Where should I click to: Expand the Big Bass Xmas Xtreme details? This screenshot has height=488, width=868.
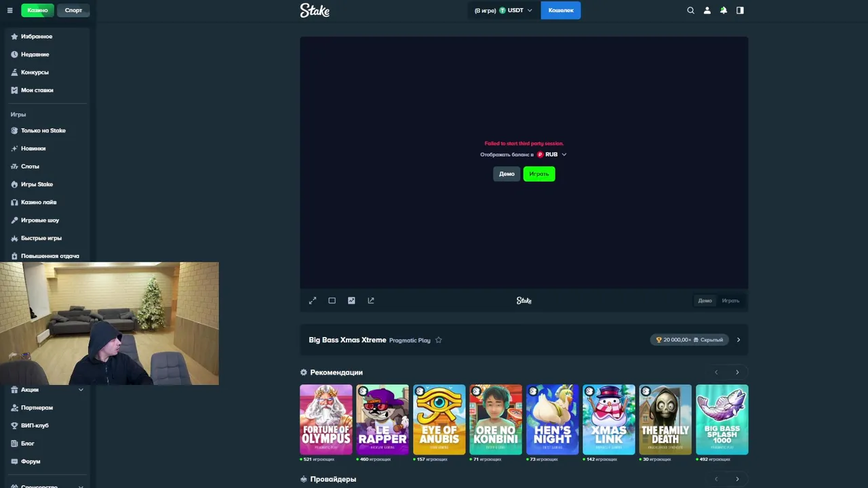pyautogui.click(x=738, y=340)
